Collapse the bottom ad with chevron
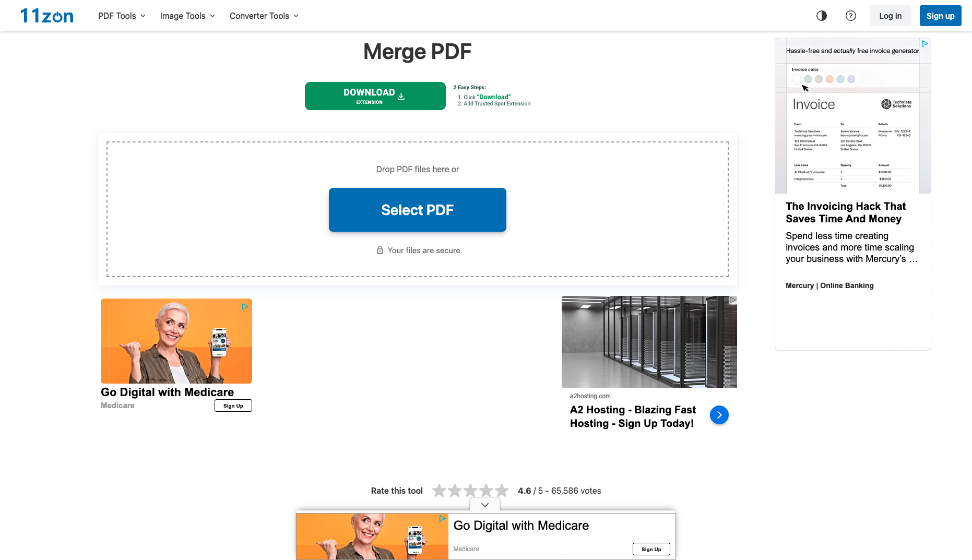The height and width of the screenshot is (560, 972). [485, 505]
